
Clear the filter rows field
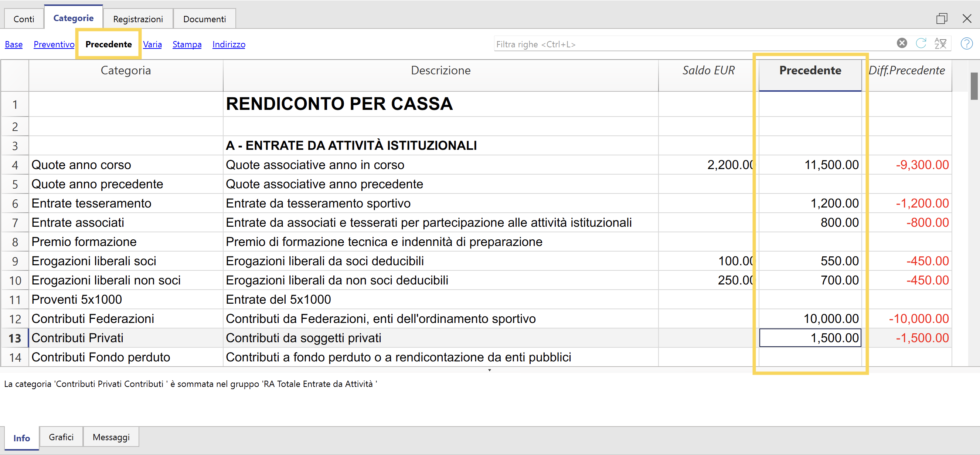click(x=902, y=43)
